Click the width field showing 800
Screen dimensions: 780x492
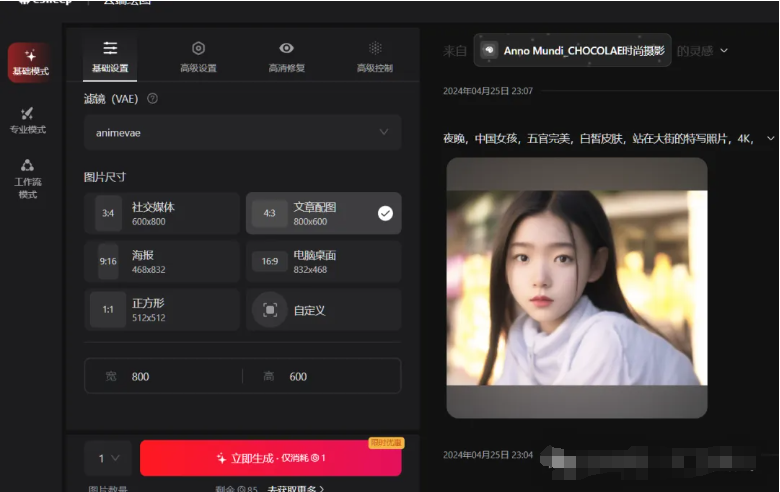click(164, 376)
